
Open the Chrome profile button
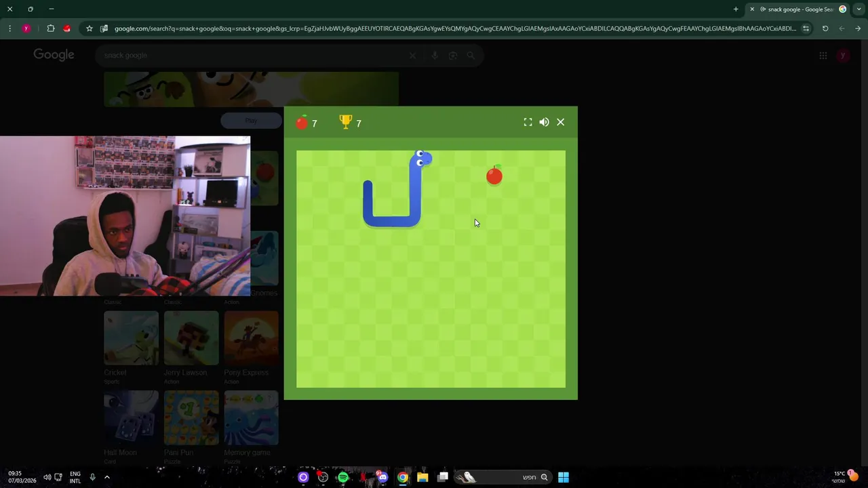click(x=26, y=28)
